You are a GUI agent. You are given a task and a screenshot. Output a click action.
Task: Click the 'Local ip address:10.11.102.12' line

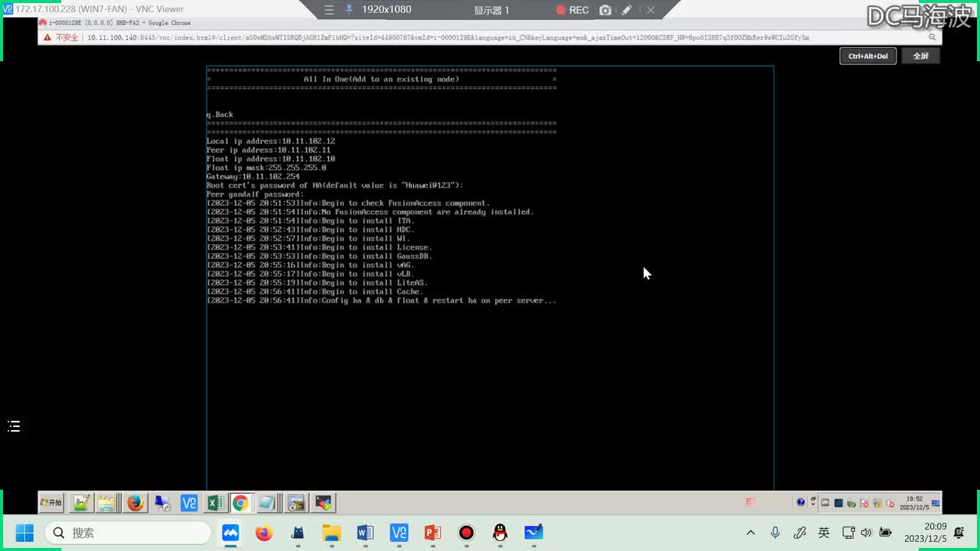click(270, 141)
